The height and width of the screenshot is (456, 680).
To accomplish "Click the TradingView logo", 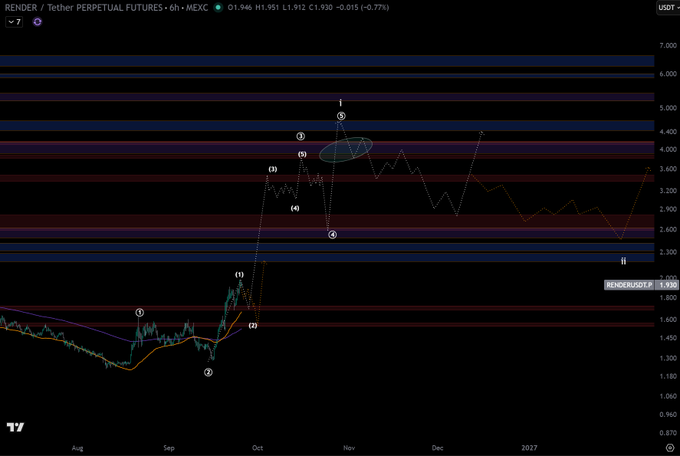I will point(15,427).
